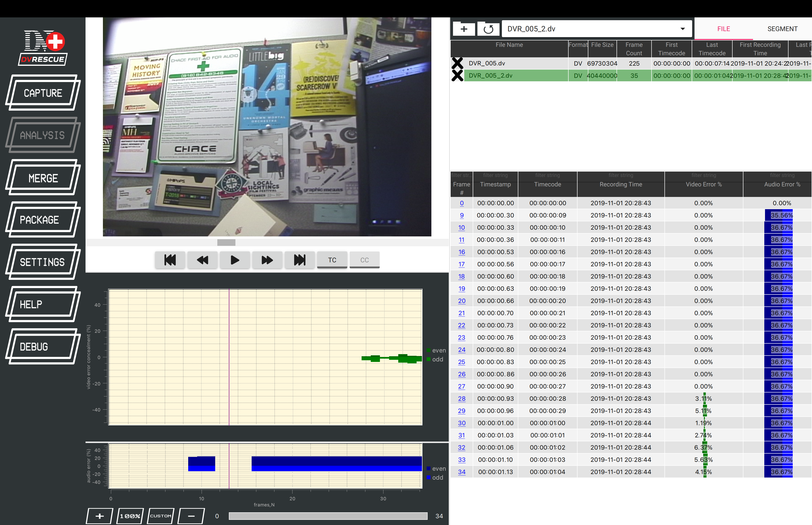Click the video preview frame

coord(267,127)
